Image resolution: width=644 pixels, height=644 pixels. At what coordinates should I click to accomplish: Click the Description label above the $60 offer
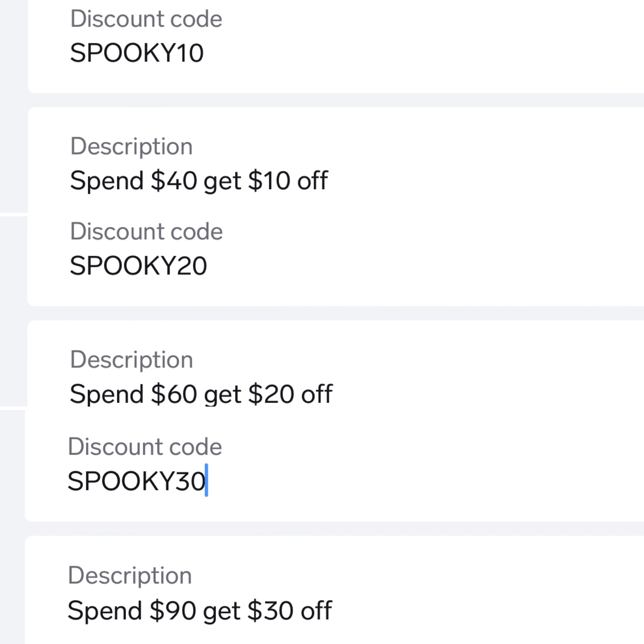[131, 360]
